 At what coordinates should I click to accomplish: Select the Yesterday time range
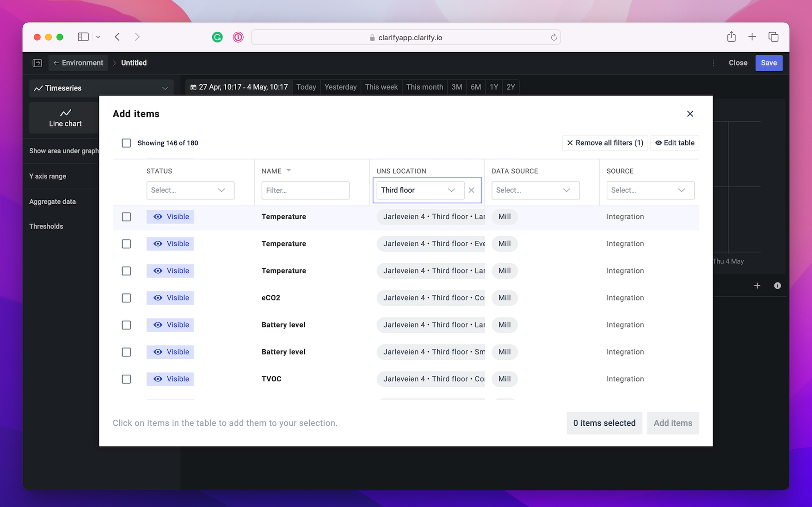coord(340,87)
